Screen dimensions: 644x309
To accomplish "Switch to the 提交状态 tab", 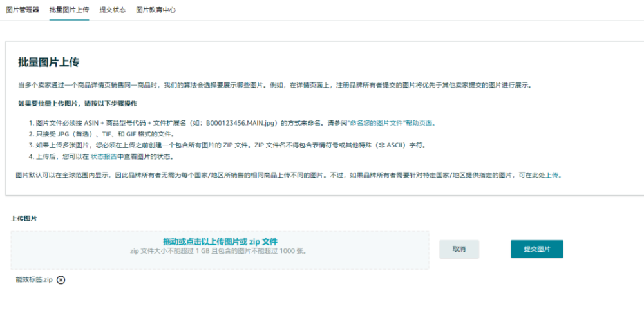I will (x=113, y=10).
